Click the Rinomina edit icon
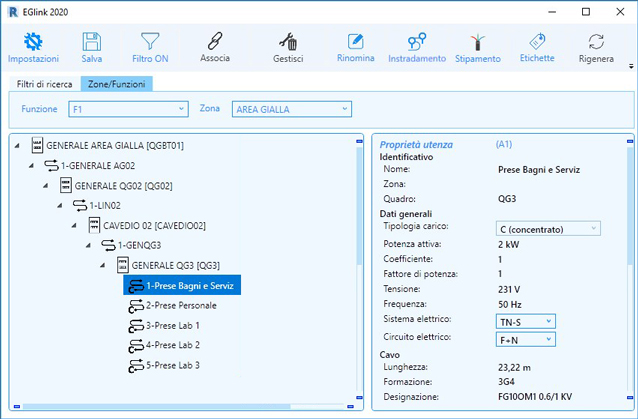Image resolution: width=638 pixels, height=419 pixels. coord(356,41)
